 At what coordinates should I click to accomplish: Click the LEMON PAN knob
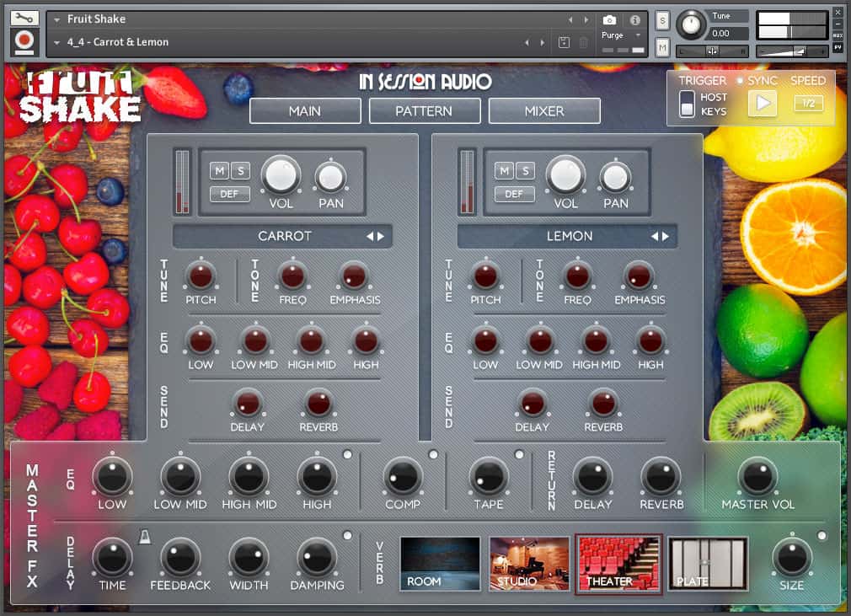615,178
